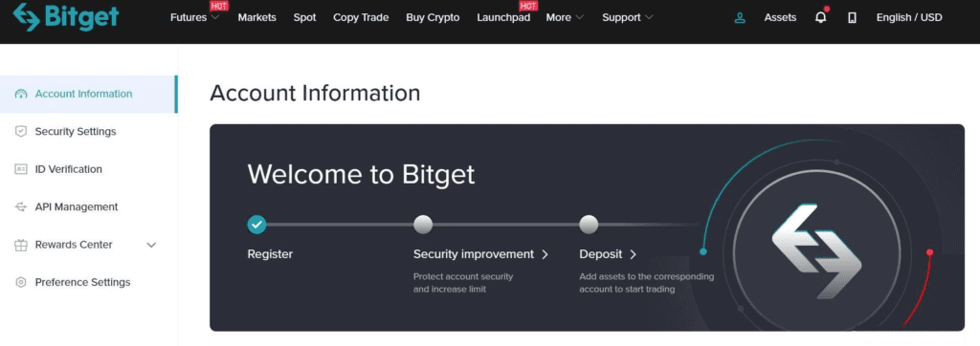Expand the Rewards Center chevron

(x=151, y=245)
